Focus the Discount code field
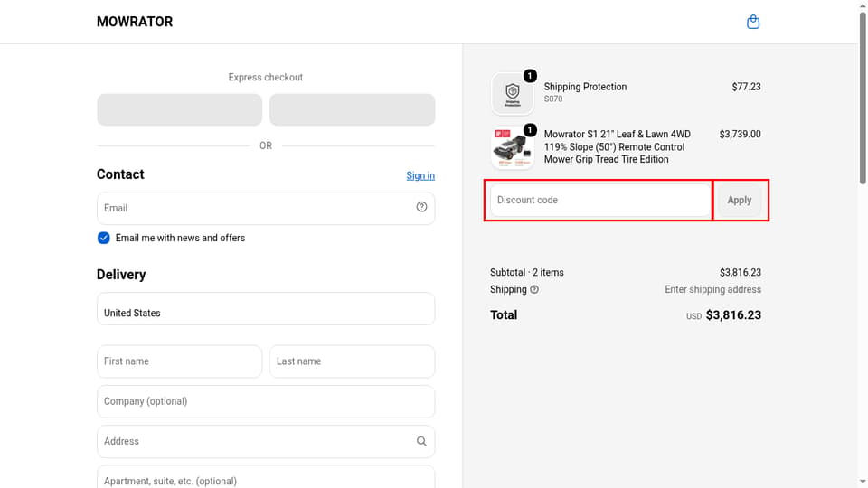868x488 pixels. [x=601, y=201]
